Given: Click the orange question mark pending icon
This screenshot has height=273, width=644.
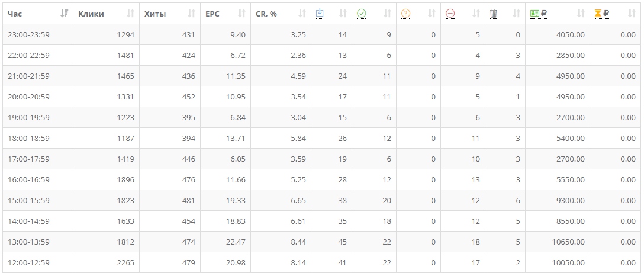Looking at the screenshot, I should 406,14.
